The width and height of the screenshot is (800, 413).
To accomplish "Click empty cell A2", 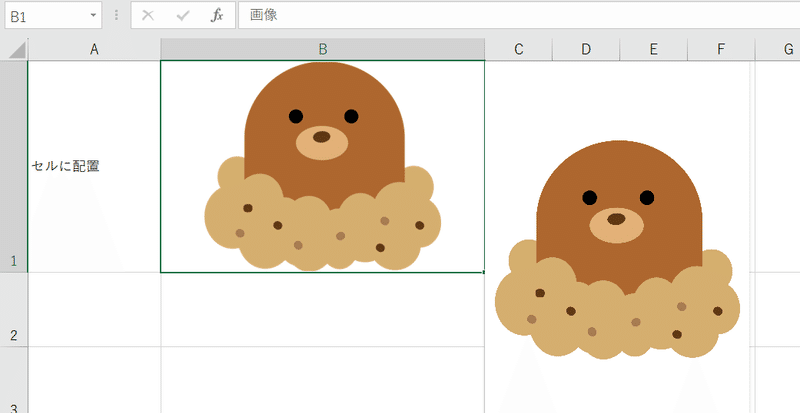I will pyautogui.click(x=94, y=309).
